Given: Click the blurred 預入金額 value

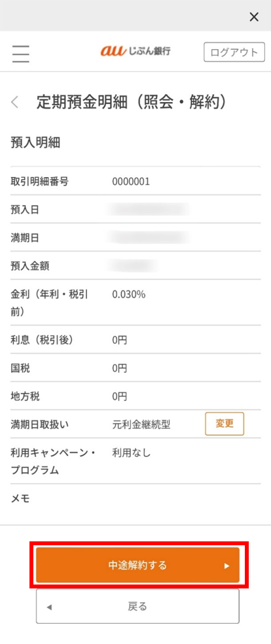Looking at the screenshot, I should [132, 265].
